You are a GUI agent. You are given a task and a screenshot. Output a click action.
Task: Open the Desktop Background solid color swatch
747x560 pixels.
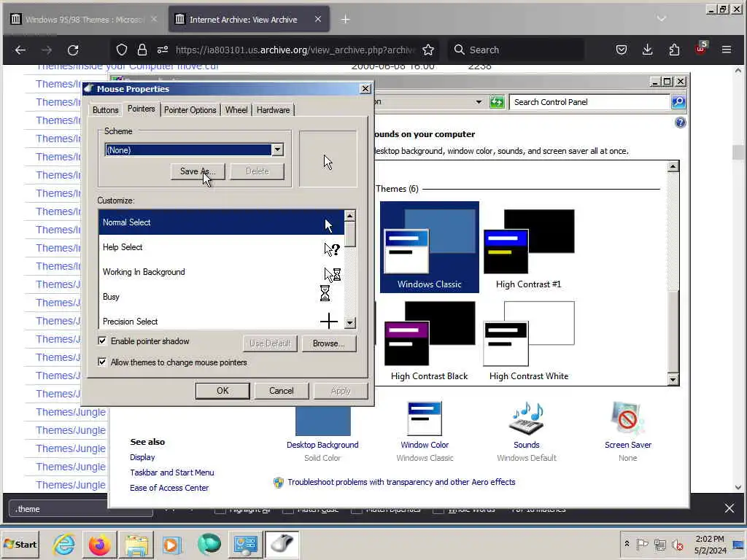(322, 421)
